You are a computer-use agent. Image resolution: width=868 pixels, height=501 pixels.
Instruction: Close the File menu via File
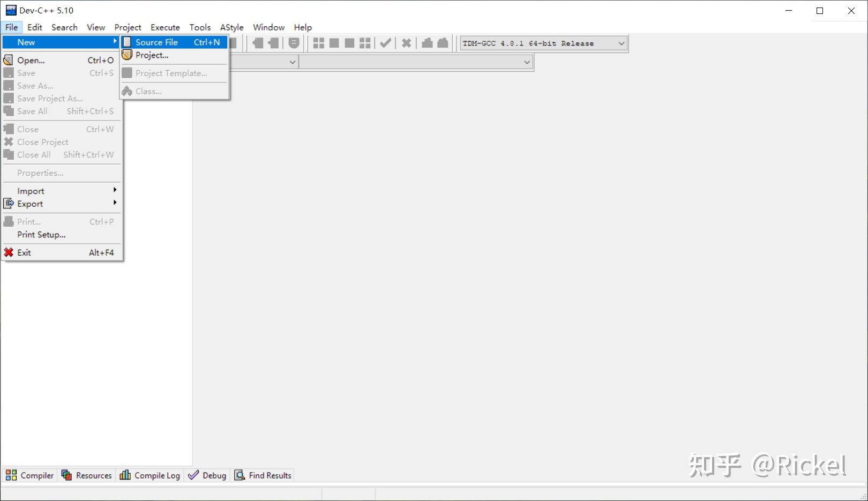pos(11,27)
